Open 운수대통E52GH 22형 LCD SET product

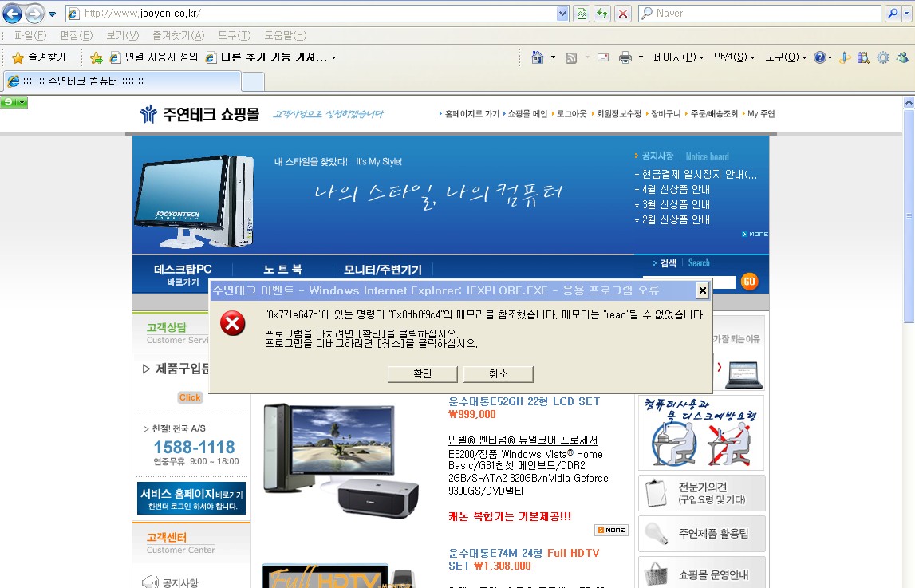[x=524, y=401]
